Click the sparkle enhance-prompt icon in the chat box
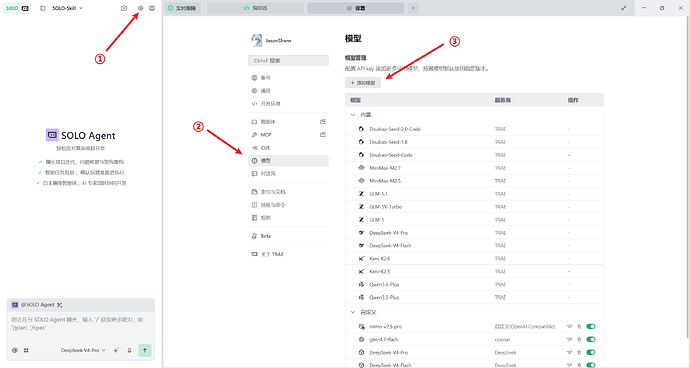 (116, 350)
